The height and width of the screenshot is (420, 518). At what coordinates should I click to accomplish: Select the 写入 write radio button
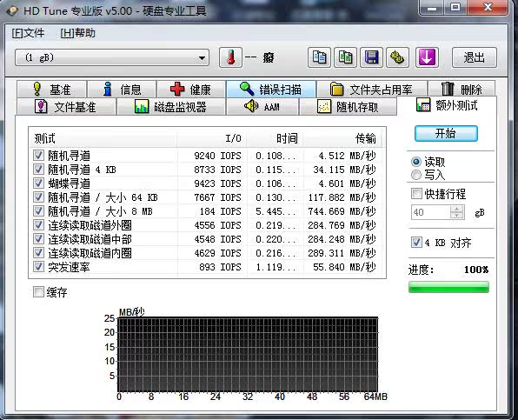[416, 175]
